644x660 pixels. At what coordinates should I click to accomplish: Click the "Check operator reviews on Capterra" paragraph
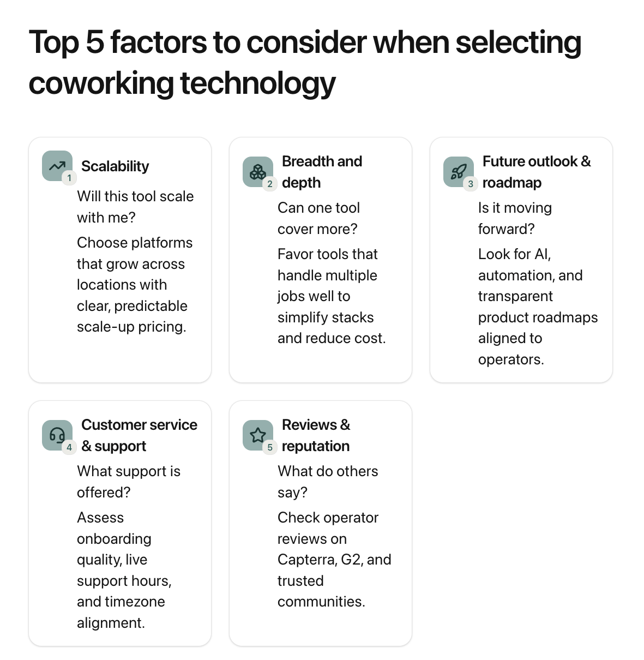(x=334, y=559)
